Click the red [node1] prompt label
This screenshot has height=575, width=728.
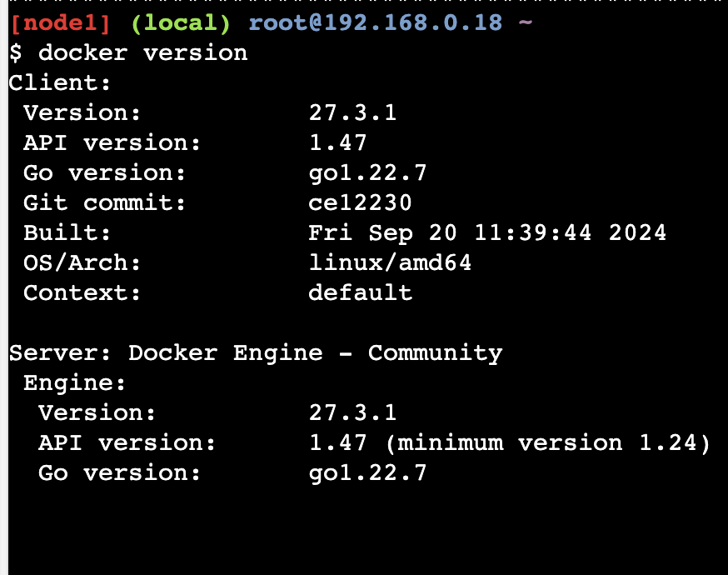point(60,22)
